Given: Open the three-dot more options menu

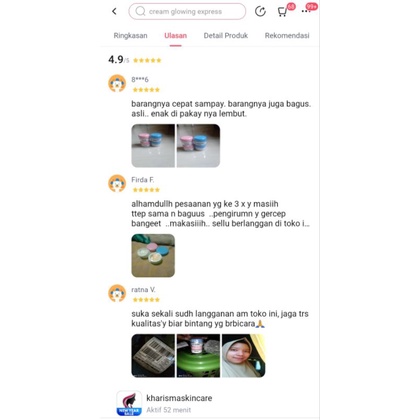Looking at the screenshot, I should point(306,11).
